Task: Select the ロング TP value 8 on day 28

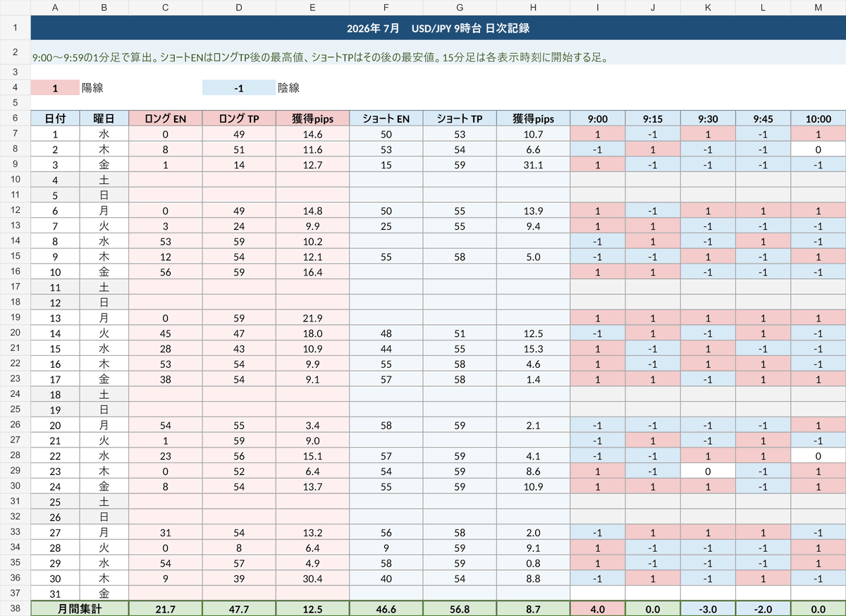Action: tap(239, 547)
